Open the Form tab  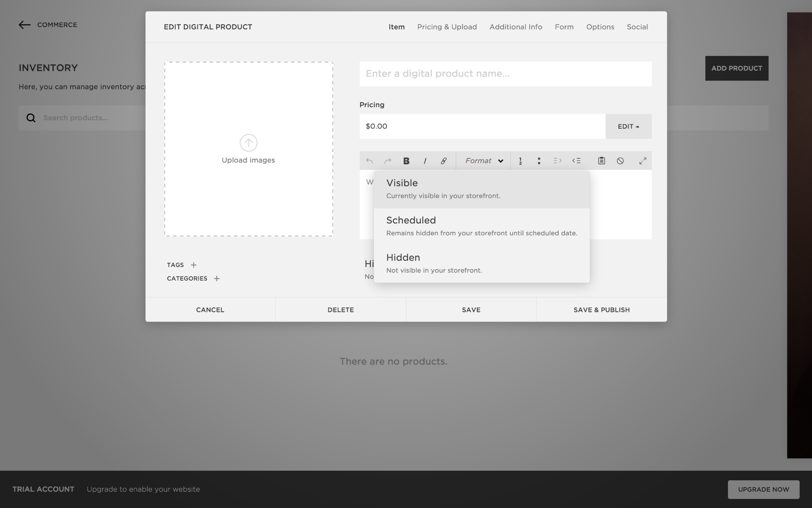(564, 27)
